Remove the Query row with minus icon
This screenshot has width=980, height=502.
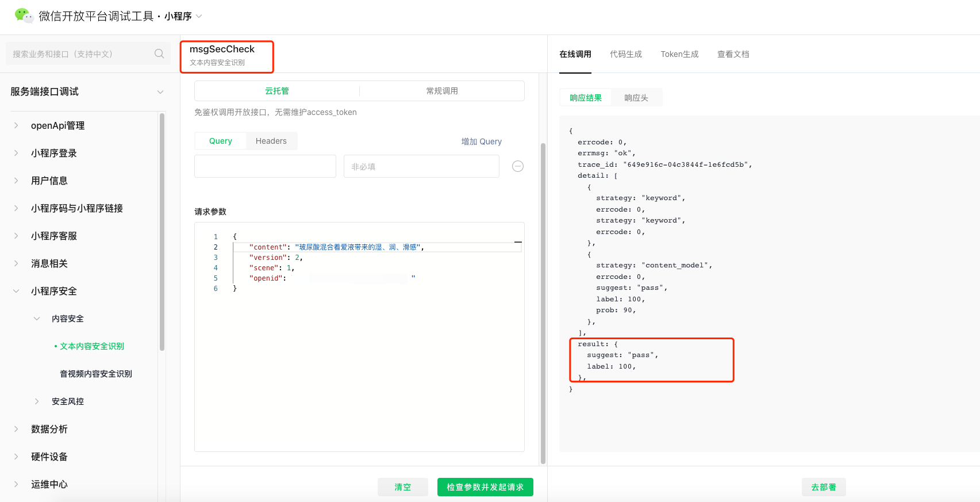(x=518, y=166)
